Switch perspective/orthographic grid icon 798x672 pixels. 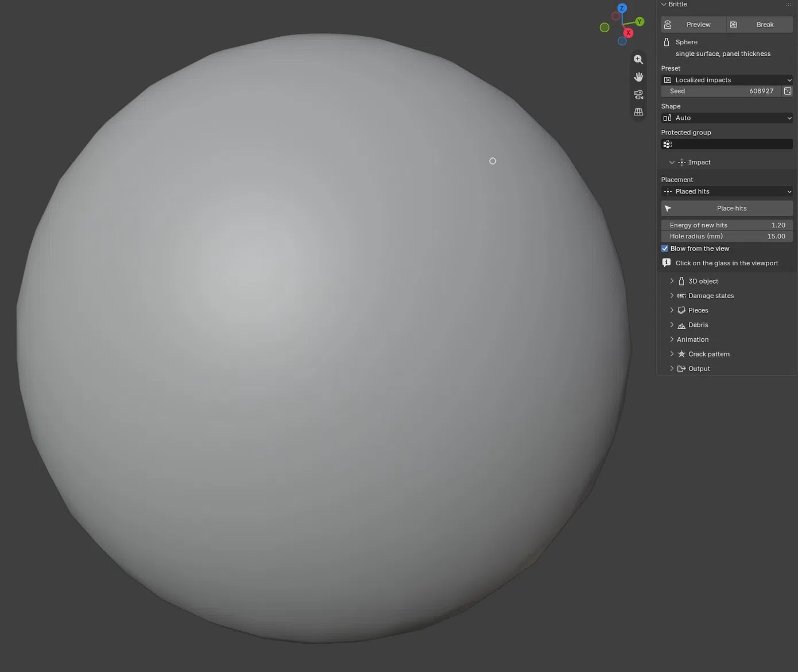pyautogui.click(x=638, y=112)
